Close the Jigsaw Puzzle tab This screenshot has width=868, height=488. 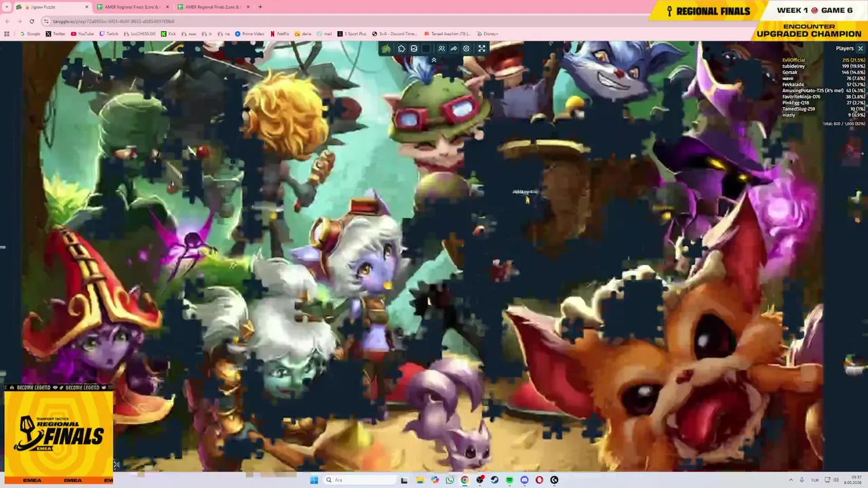[x=87, y=7]
